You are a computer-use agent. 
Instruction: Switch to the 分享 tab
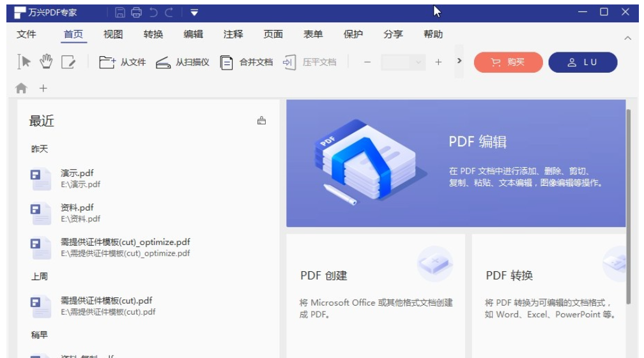[393, 34]
